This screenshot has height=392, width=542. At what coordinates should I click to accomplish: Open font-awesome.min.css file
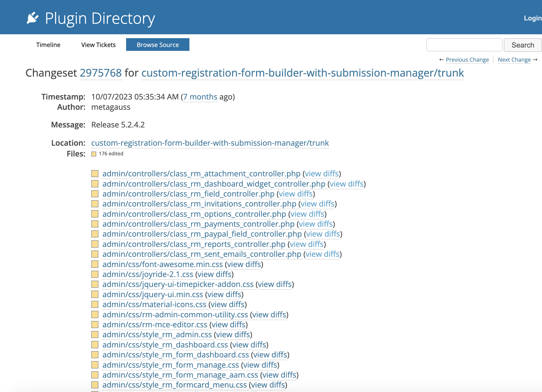pyautogui.click(x=163, y=264)
